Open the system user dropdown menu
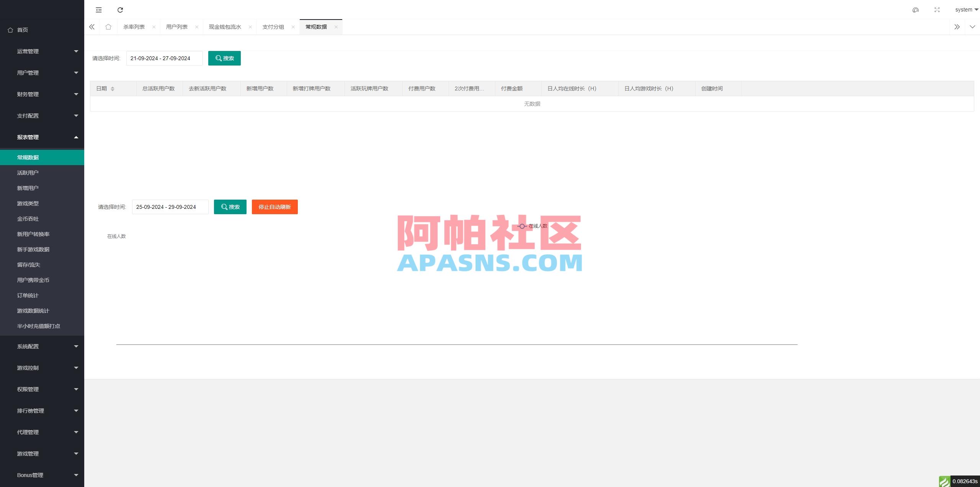 tap(965, 10)
